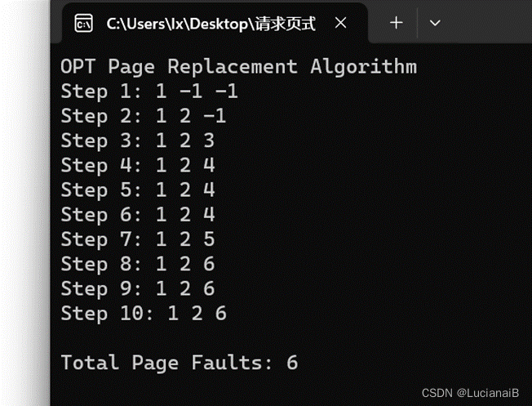Click the Step 3 output line
The height and width of the screenshot is (406, 532).
point(138,141)
